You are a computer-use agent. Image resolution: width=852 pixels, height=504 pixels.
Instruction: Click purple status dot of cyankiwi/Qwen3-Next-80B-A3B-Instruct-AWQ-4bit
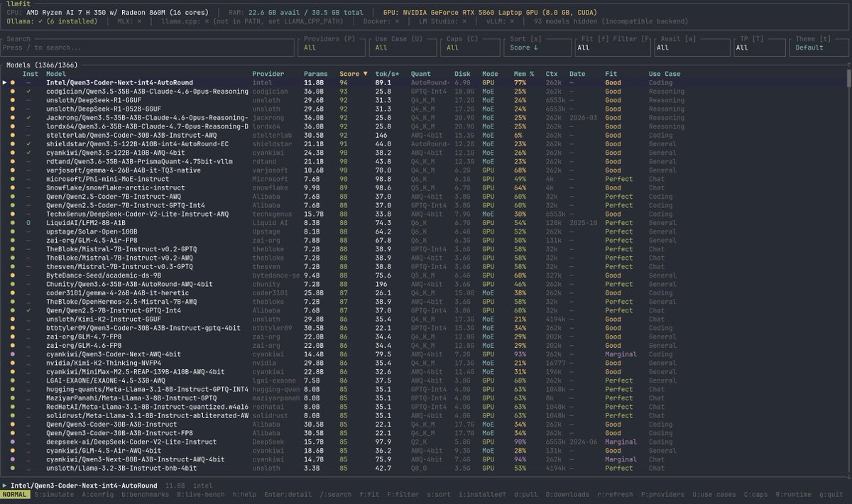[x=12, y=459]
